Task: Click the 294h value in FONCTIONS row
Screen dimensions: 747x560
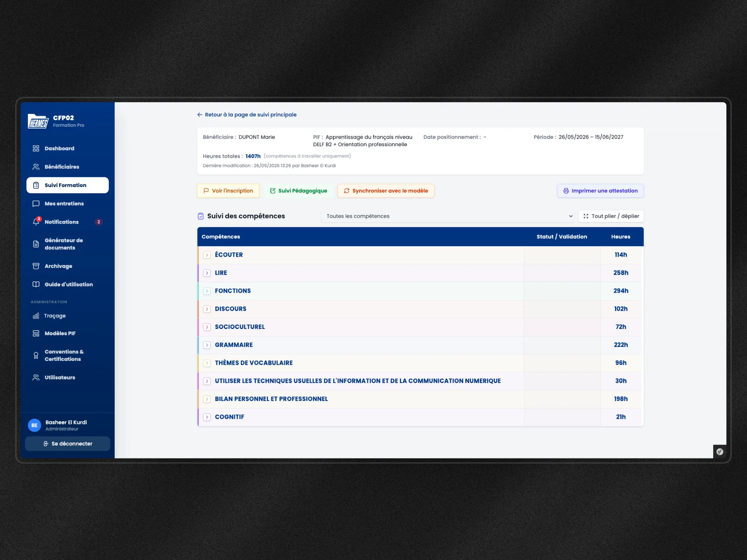Action: click(x=621, y=291)
